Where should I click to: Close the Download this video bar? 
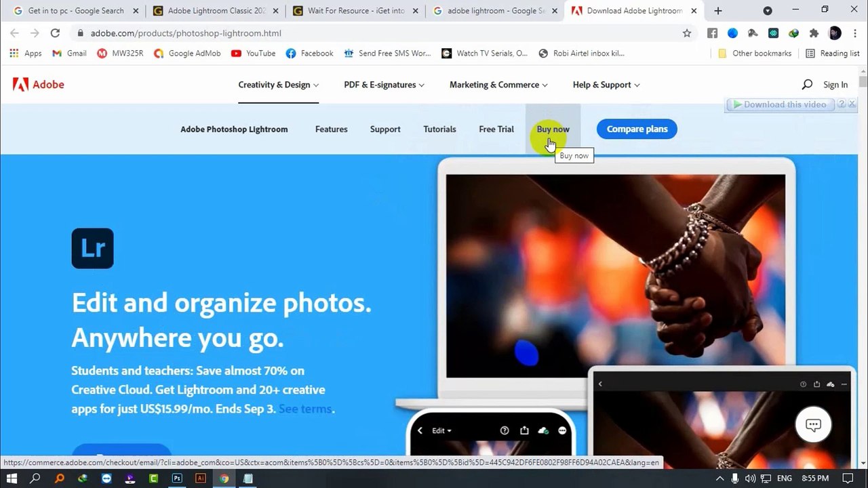(852, 104)
